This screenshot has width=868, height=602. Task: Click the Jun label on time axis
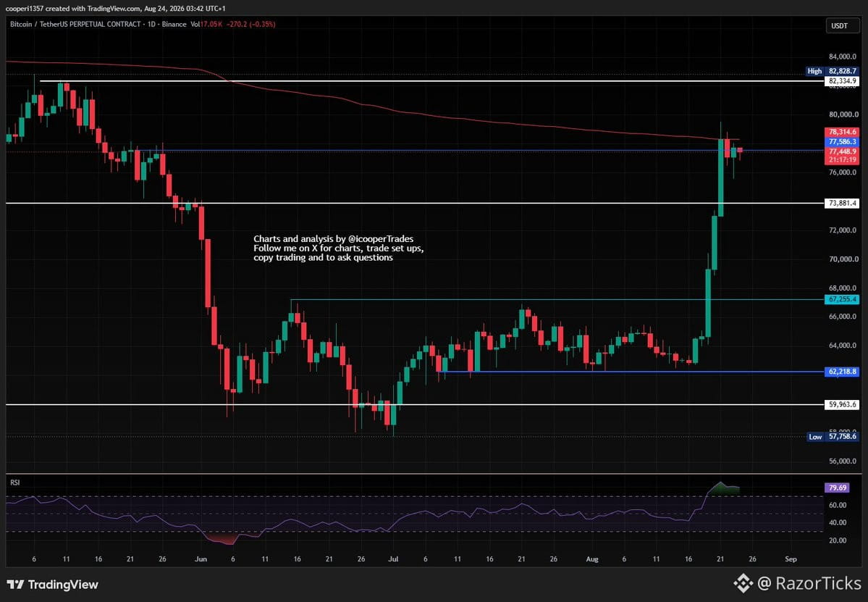click(201, 559)
